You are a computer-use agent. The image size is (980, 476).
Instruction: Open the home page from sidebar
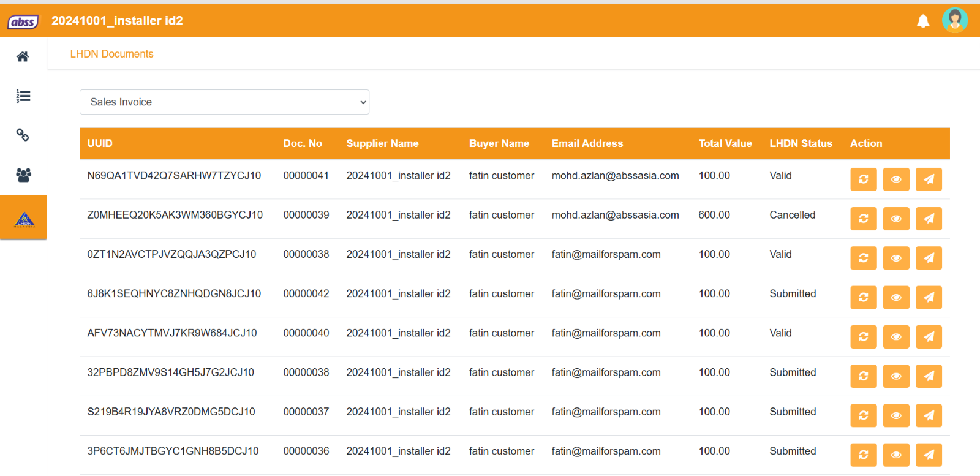coord(23,57)
